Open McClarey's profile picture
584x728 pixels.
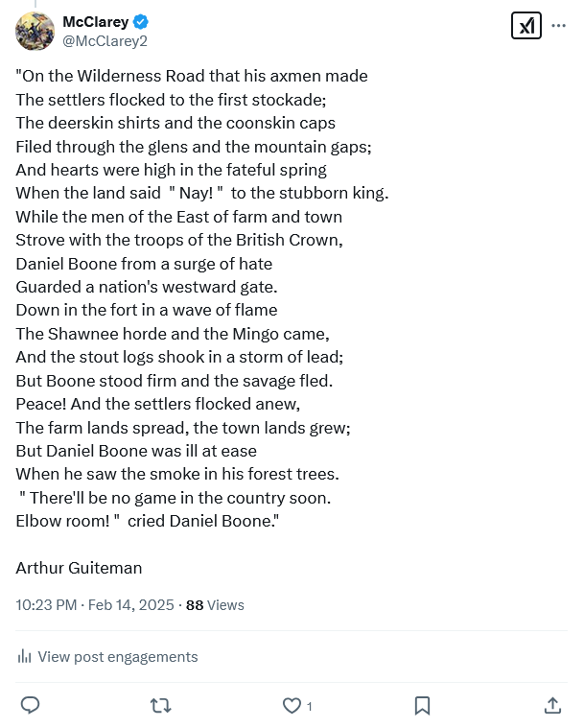(35, 32)
